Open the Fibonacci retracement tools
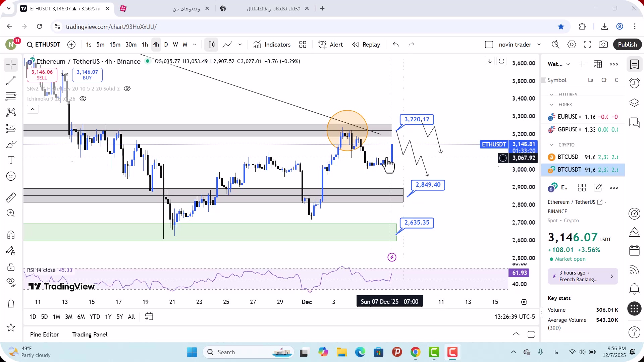 click(11, 97)
